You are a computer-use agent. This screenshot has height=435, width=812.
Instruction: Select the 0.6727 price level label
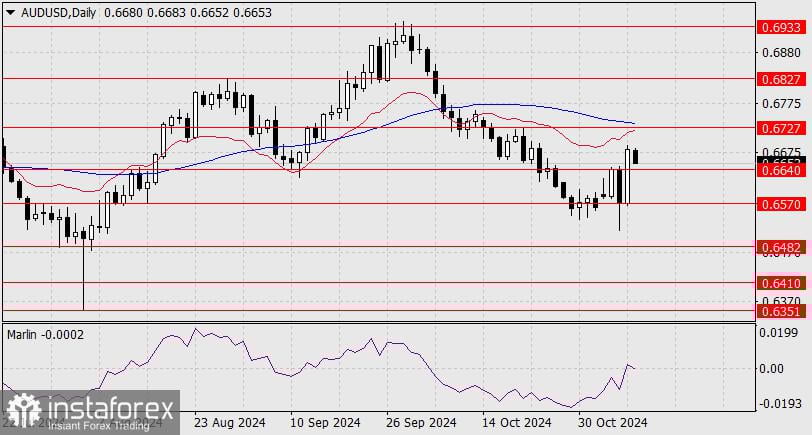pyautogui.click(x=781, y=127)
